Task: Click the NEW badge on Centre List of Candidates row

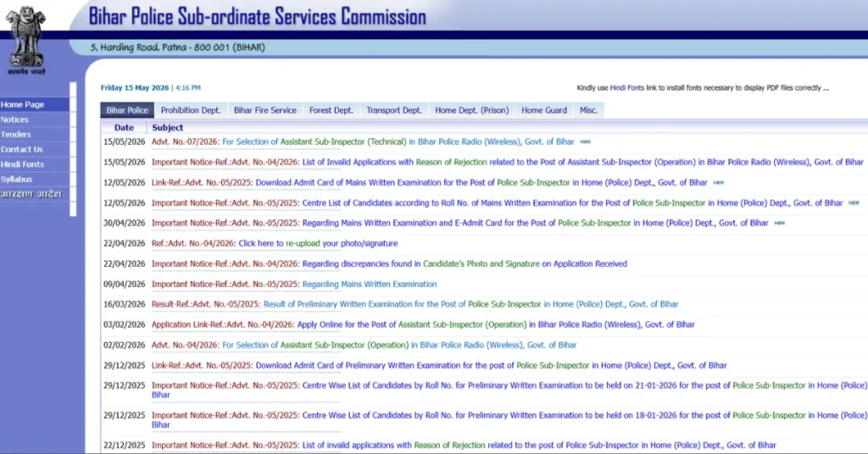Action: pos(854,203)
